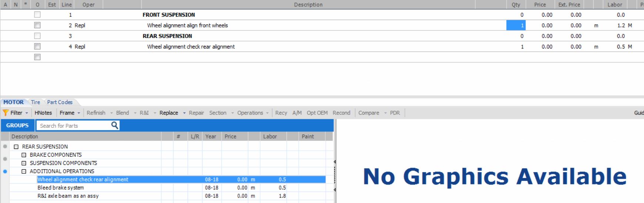Viewport: 644px width, 203px height.
Task: Click the blue dot beside Additional Operations
Action: click(x=5, y=172)
